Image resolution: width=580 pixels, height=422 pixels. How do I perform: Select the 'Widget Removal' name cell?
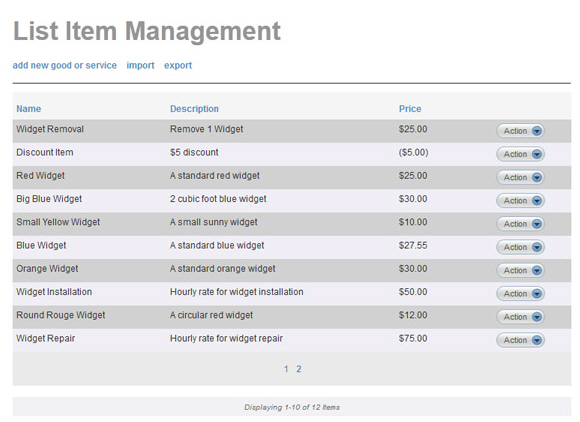click(x=50, y=129)
